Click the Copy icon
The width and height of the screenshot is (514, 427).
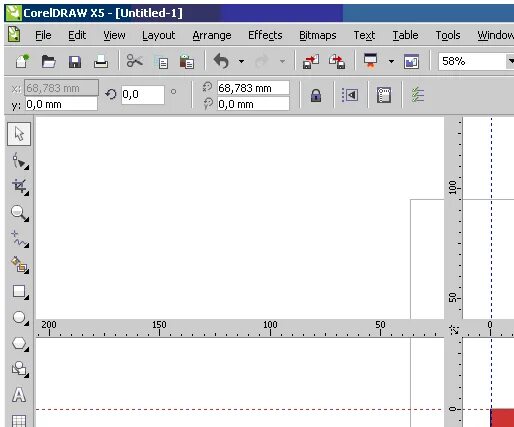[161, 62]
